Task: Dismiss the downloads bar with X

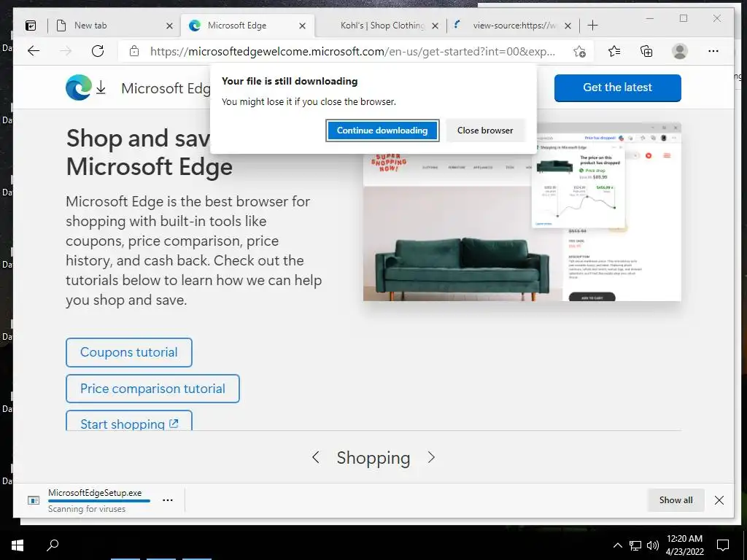Action: click(x=719, y=500)
